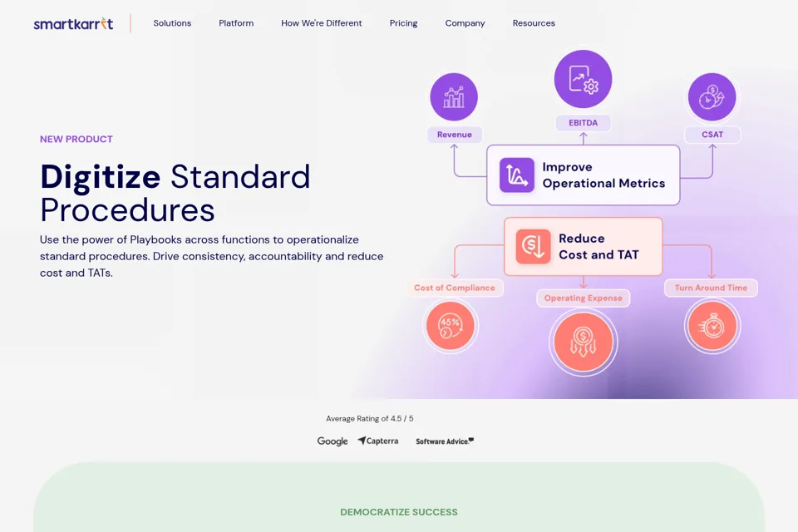Open the Resources menu
Screen dimensions: 798x532
tap(534, 23)
